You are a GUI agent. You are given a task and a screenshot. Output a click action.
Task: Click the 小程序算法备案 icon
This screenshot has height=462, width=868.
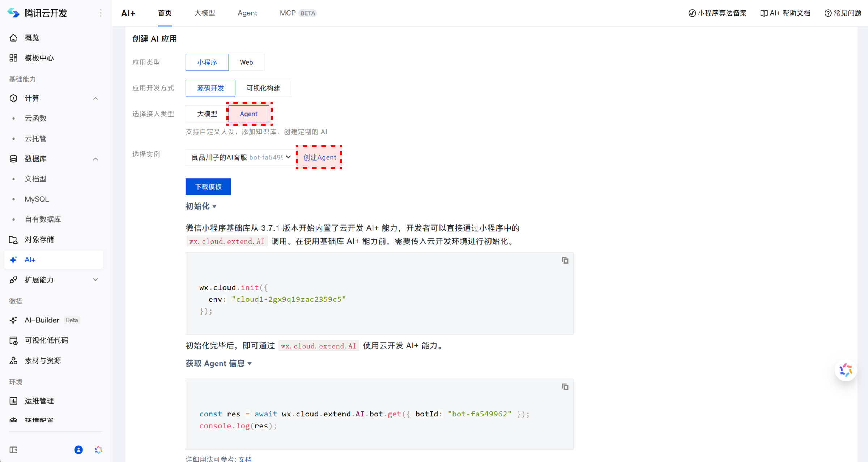pyautogui.click(x=692, y=13)
